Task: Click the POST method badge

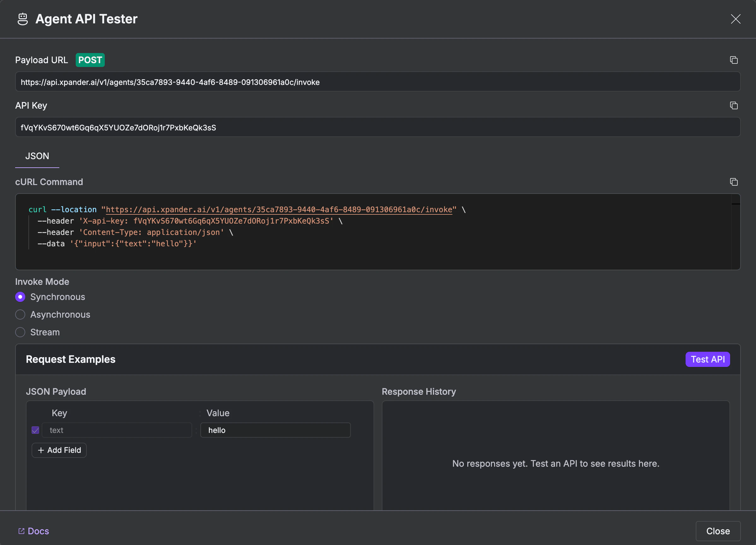Action: click(x=90, y=60)
